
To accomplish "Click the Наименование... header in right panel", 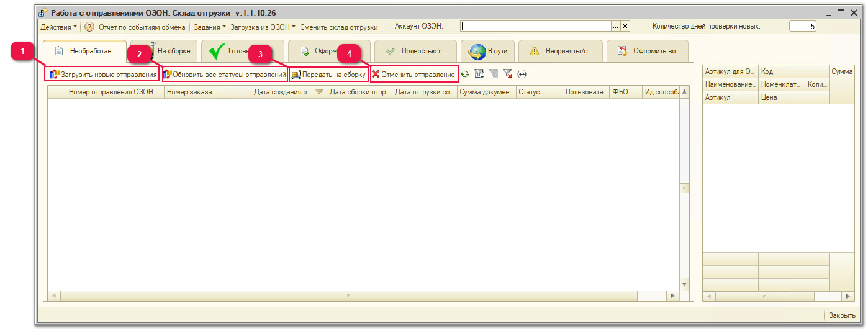I will pyautogui.click(x=730, y=84).
